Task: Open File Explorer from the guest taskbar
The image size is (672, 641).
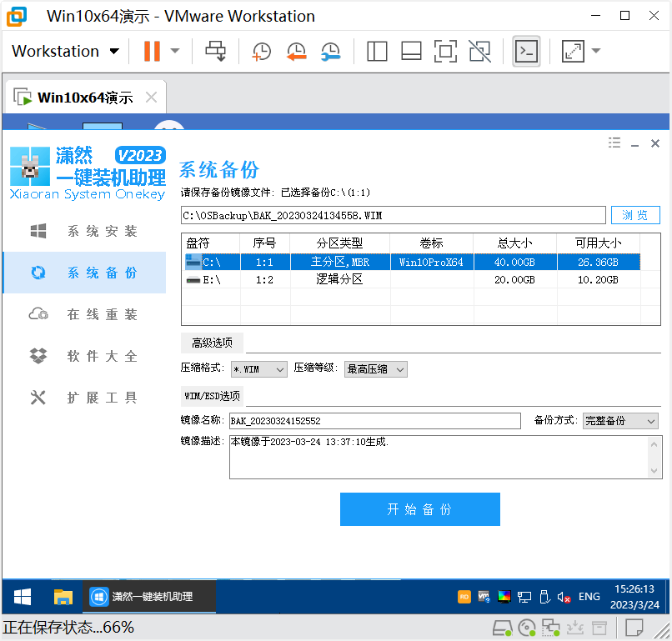Action: (63, 597)
